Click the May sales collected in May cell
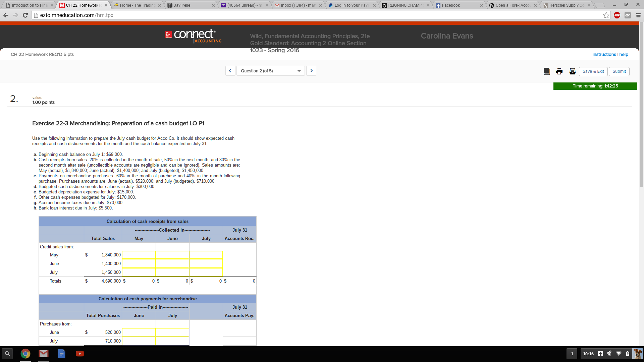This screenshot has width=644, height=362. coord(139,255)
